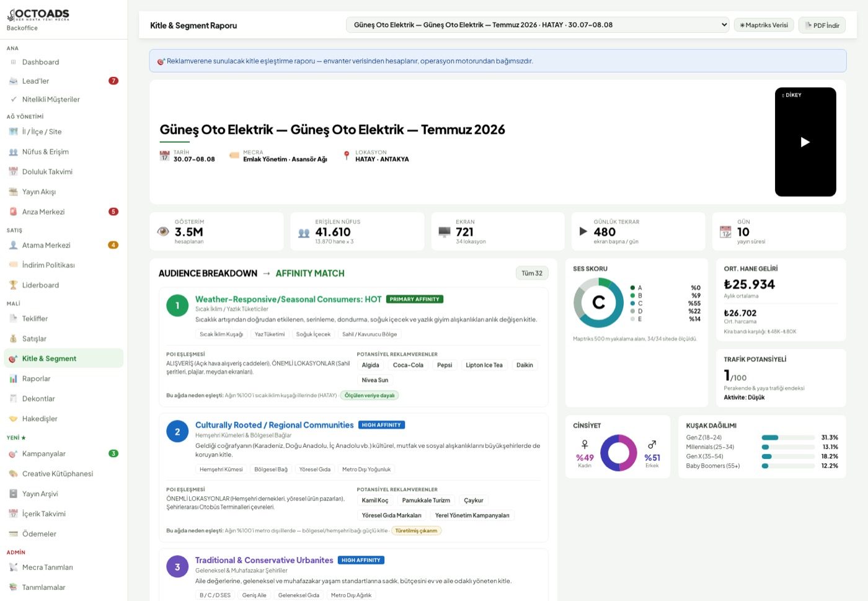Click the Coca-Cola advertiser chip
The image size is (868, 601).
pyautogui.click(x=408, y=365)
